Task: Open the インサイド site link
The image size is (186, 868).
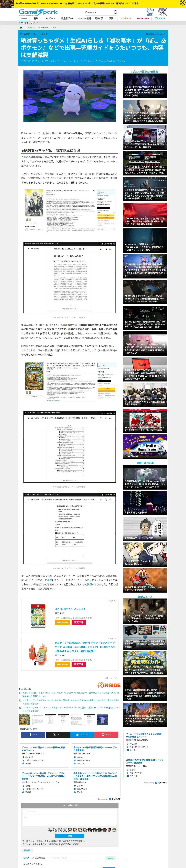Action: tap(126, 19)
